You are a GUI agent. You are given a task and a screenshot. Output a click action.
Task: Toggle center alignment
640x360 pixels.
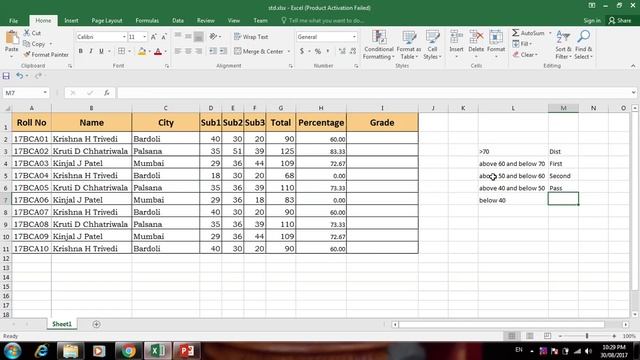[x=188, y=51]
